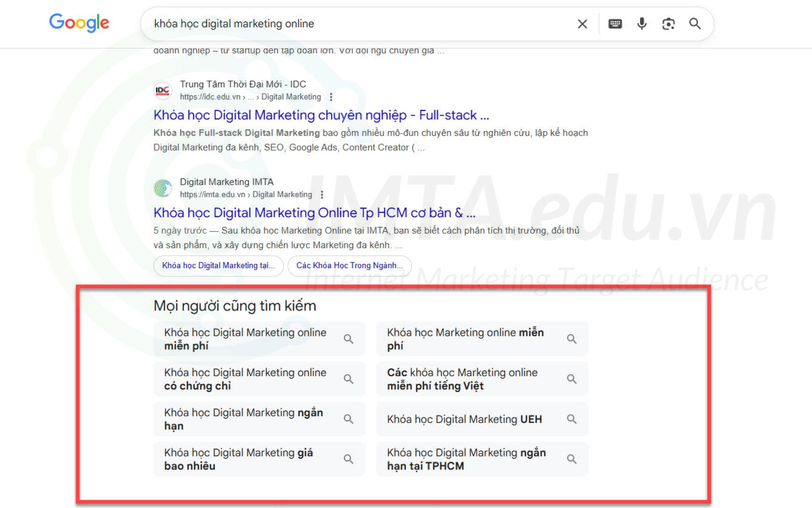Open sitelink chip 'Khóa học Digital Marketing tại...'

[x=218, y=266]
